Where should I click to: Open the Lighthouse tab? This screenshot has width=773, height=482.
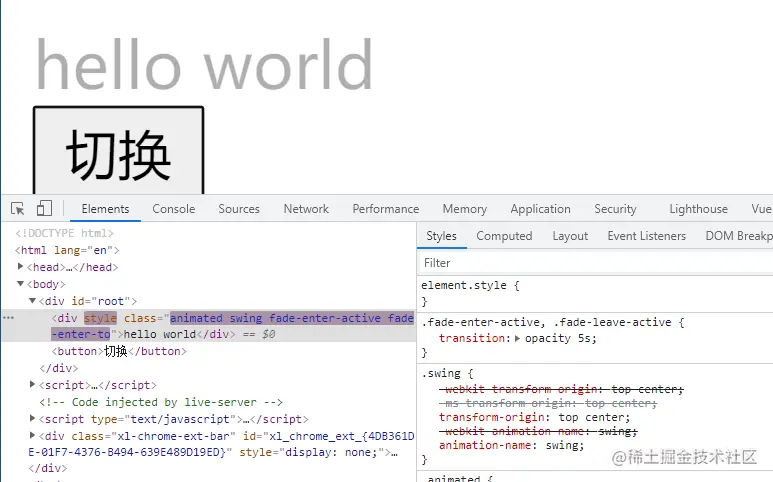(698, 209)
